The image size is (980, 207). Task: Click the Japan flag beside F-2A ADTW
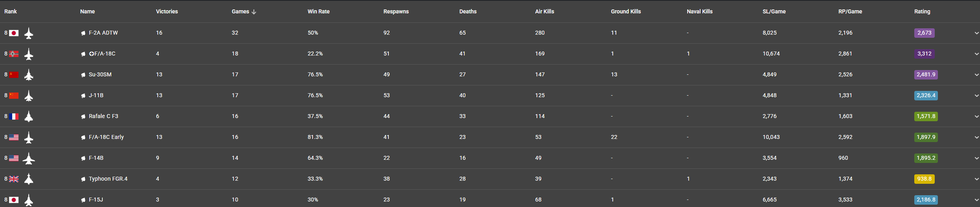click(x=14, y=33)
